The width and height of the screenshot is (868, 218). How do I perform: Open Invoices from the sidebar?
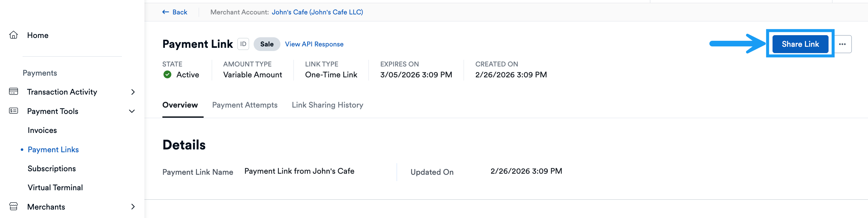coord(42,130)
